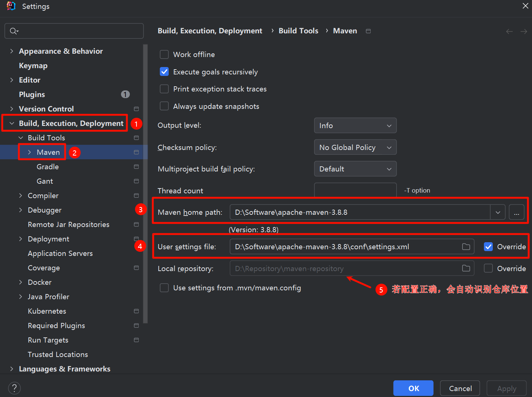The width and height of the screenshot is (532, 397).
Task: Click the Apply button
Action: coord(506,388)
